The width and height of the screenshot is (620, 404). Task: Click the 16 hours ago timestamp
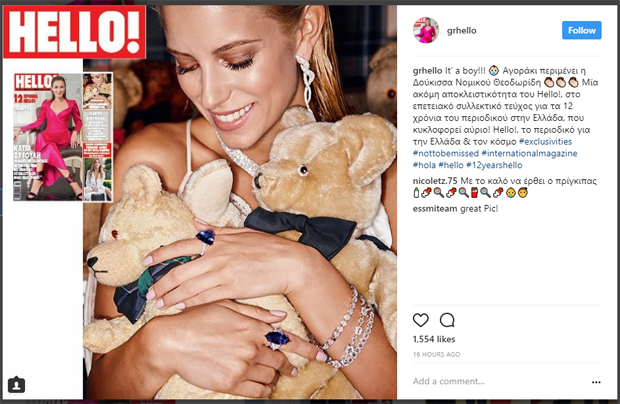point(437,355)
